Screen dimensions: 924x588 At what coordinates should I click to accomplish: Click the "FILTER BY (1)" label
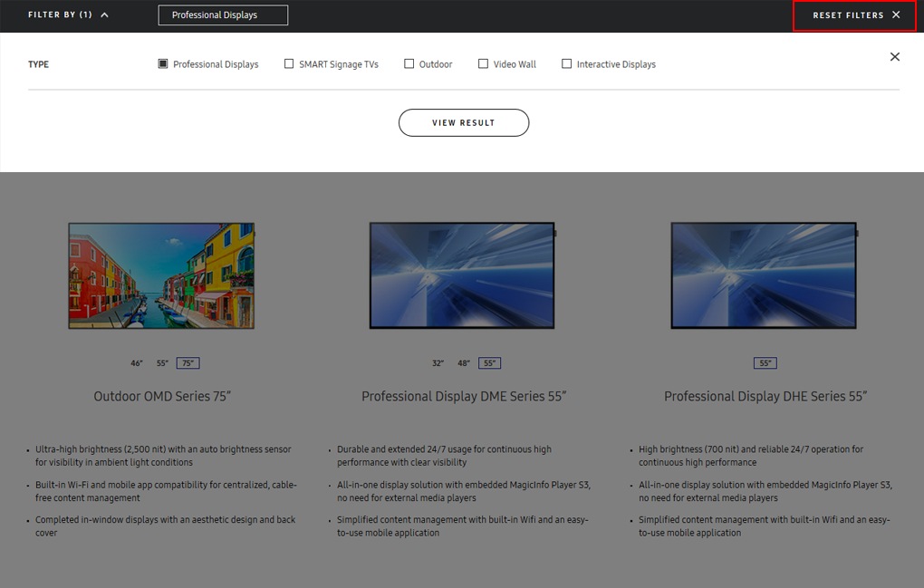click(60, 14)
